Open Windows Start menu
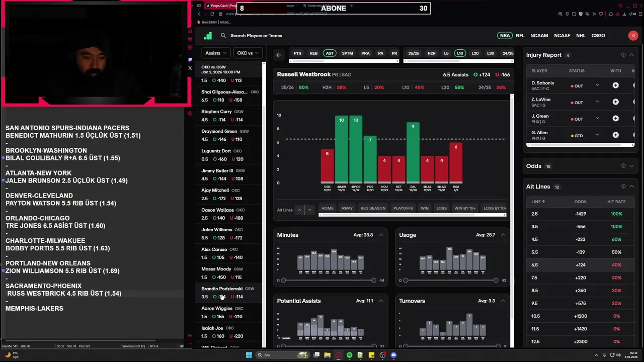 pyautogui.click(x=249, y=355)
